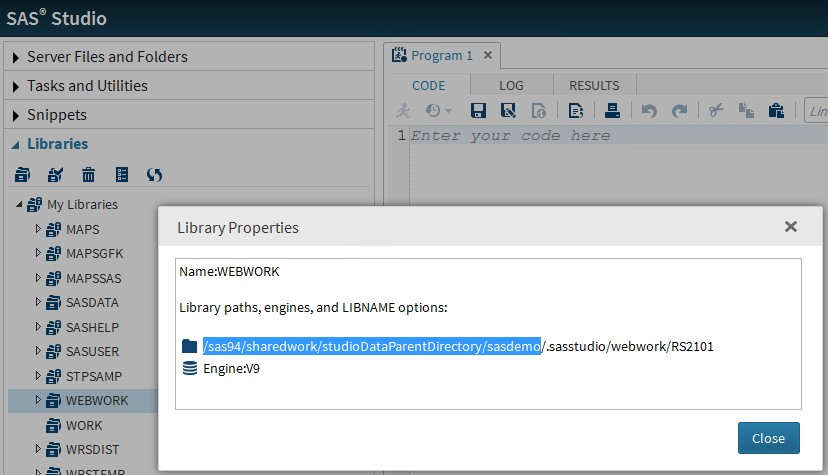Click the Delete library trash icon

coord(88,175)
